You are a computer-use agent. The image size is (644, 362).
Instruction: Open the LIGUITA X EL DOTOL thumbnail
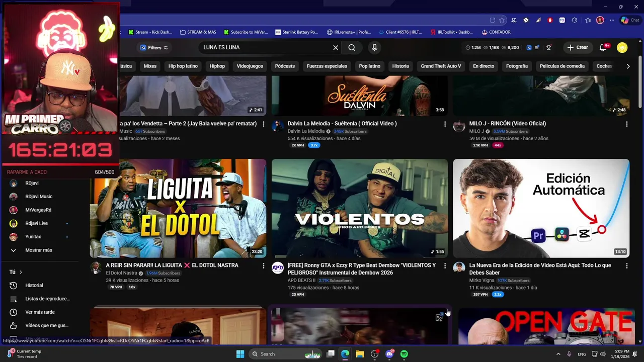click(178, 208)
